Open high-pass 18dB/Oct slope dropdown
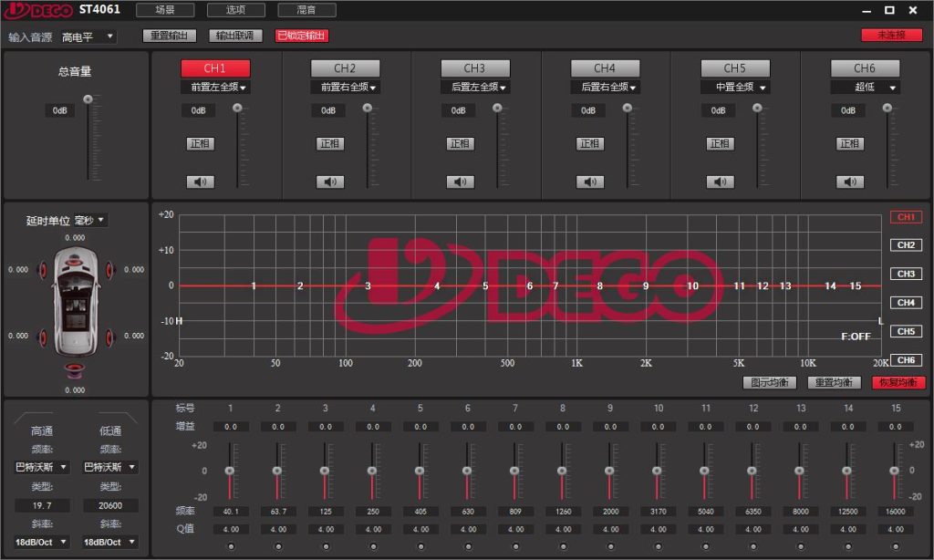The height and width of the screenshot is (560, 934). click(x=41, y=542)
